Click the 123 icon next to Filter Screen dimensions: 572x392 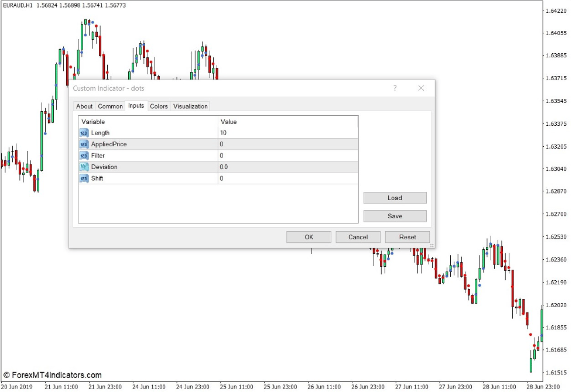pos(83,156)
